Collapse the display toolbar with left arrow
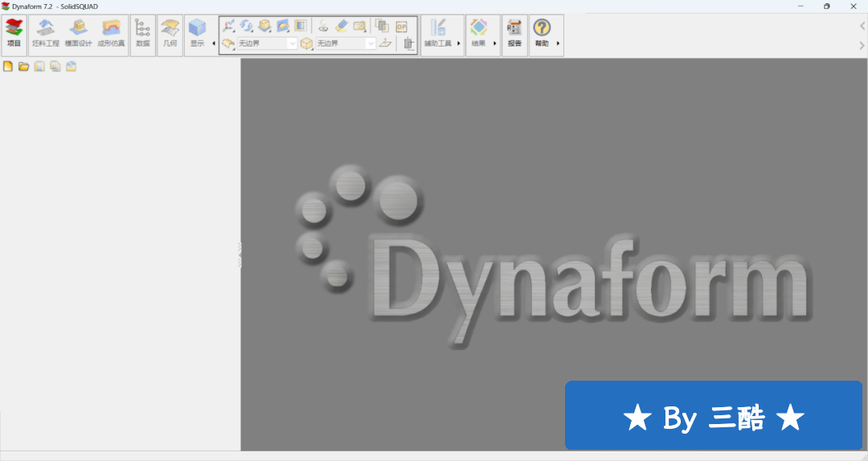The width and height of the screenshot is (868, 461). [214, 43]
